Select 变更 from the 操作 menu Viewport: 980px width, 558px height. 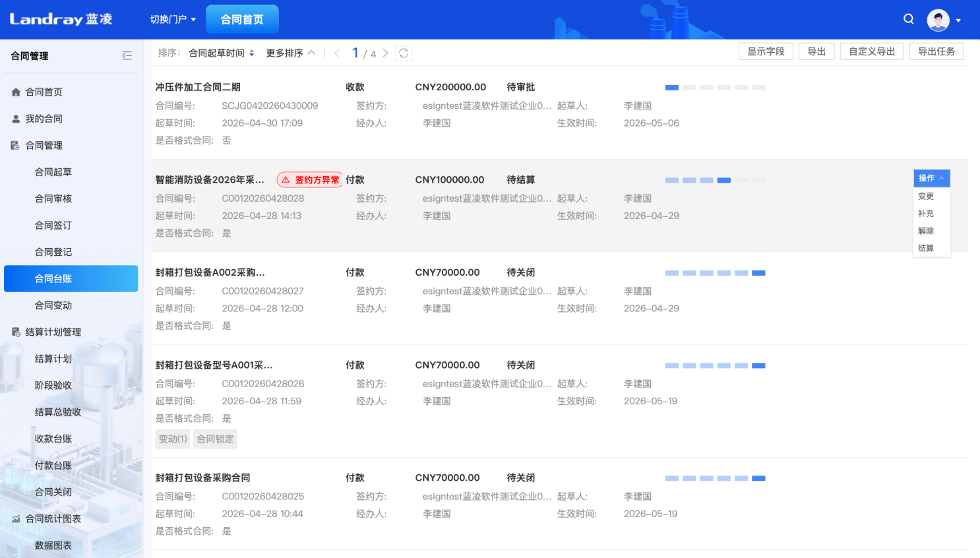[926, 196]
